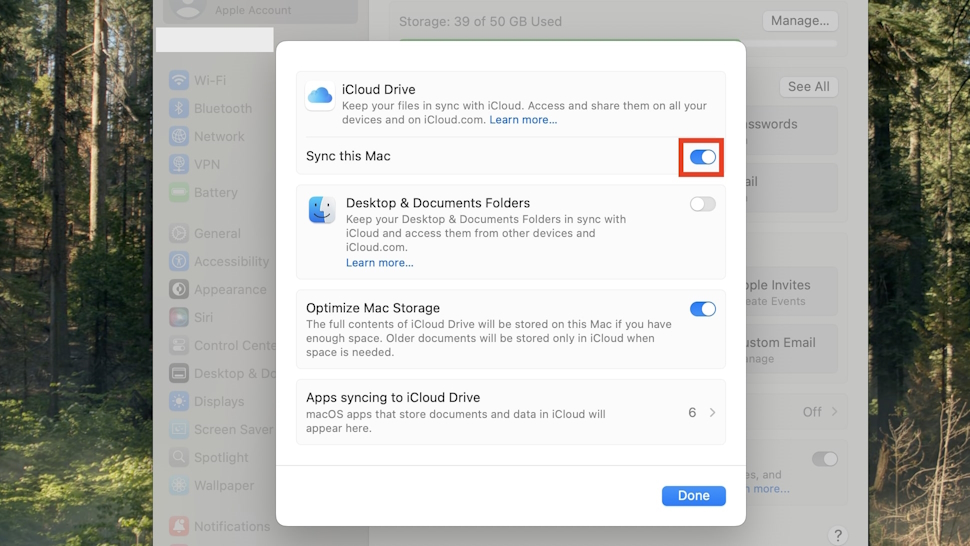Expand Apps syncing to iCloud Drive chevron

712,412
